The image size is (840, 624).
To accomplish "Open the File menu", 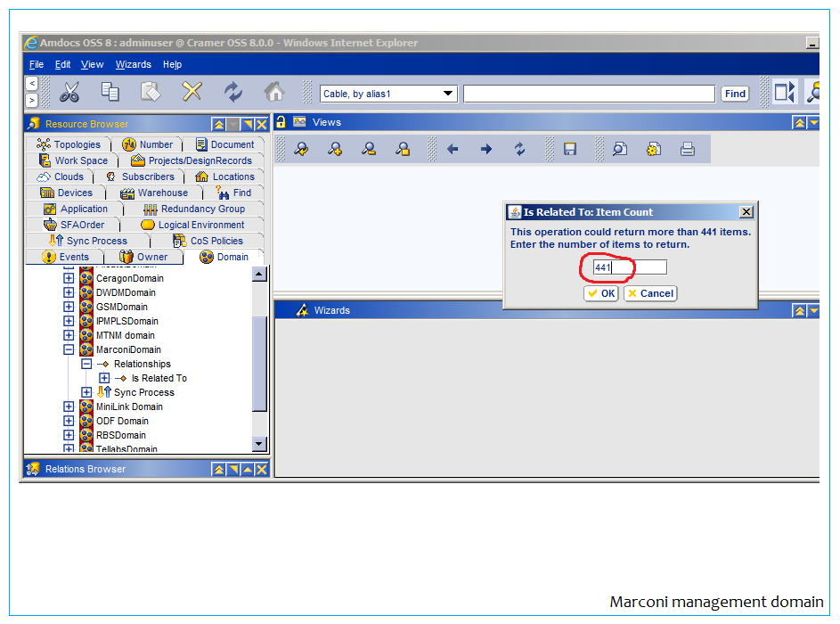I will tap(37, 64).
